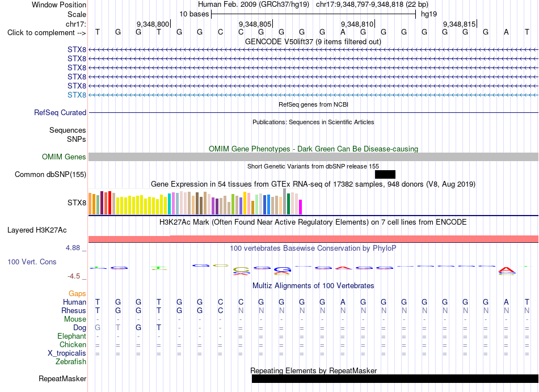Open the RefSeq Curated track settings label
The width and height of the screenshot is (539, 392).
[60, 113]
